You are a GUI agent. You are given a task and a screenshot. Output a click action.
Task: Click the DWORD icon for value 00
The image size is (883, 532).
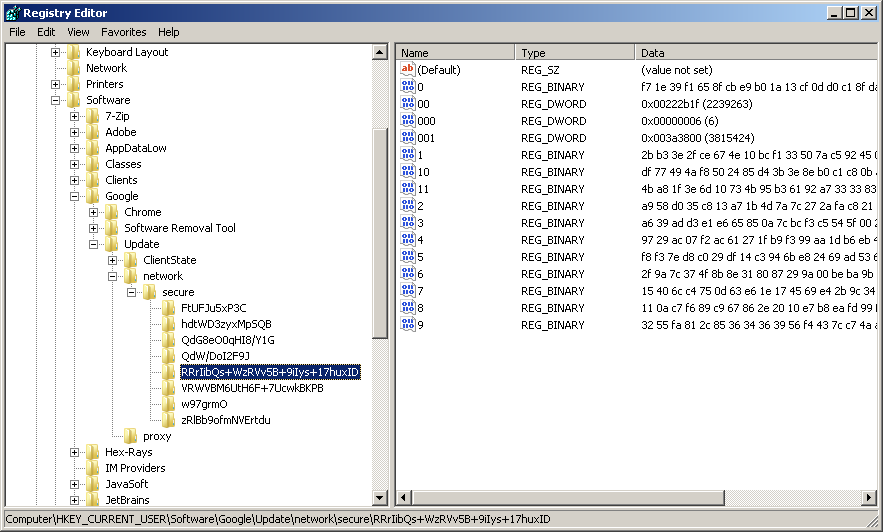408,103
